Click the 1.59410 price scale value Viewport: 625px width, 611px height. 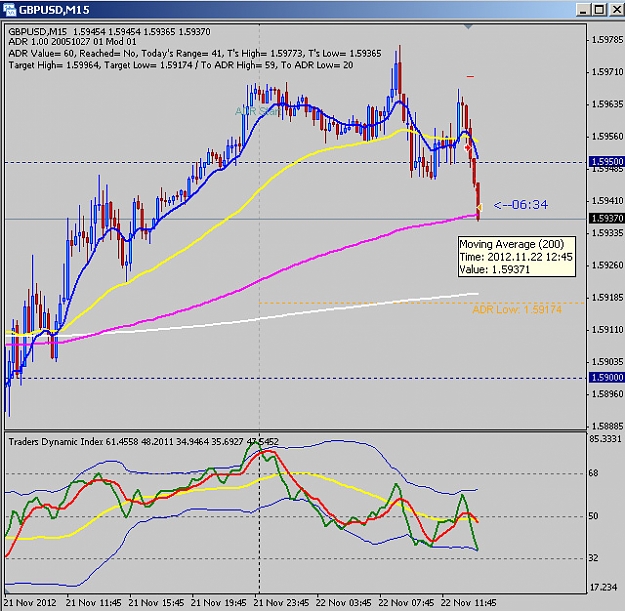(x=607, y=200)
